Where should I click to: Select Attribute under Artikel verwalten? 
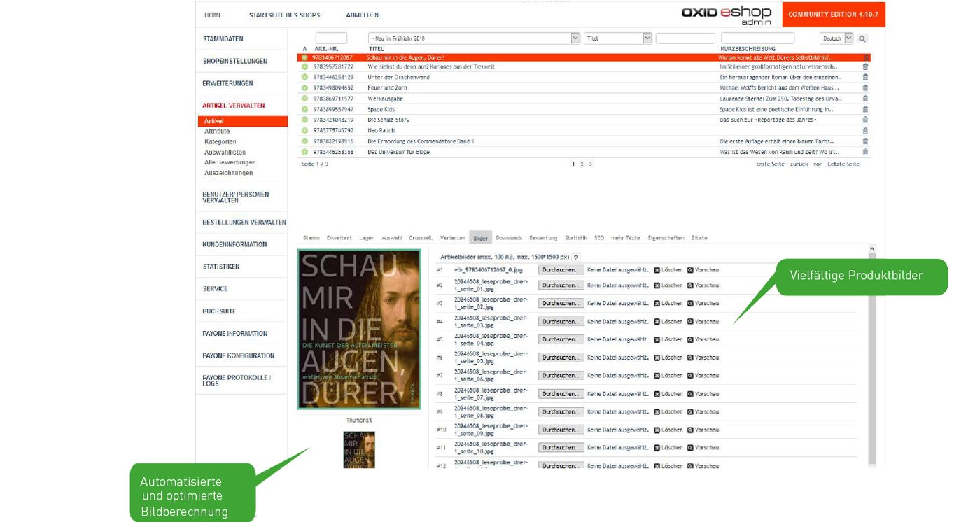coord(217,132)
